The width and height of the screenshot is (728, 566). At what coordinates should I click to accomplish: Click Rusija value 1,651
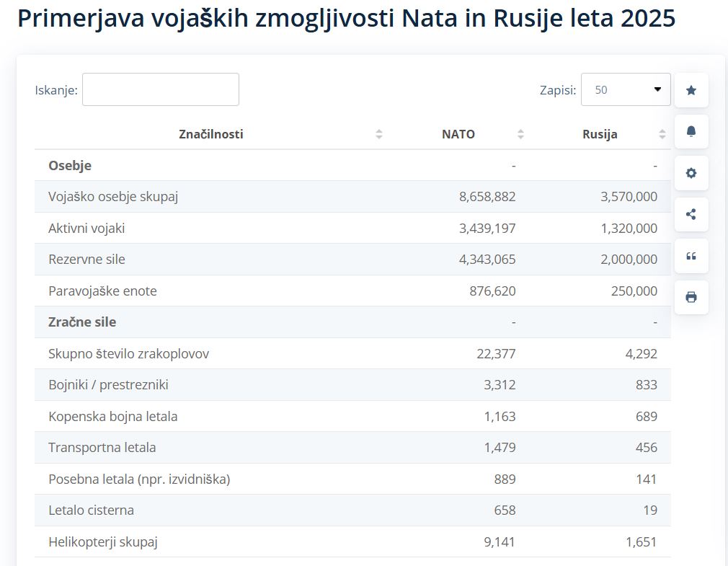pos(642,542)
